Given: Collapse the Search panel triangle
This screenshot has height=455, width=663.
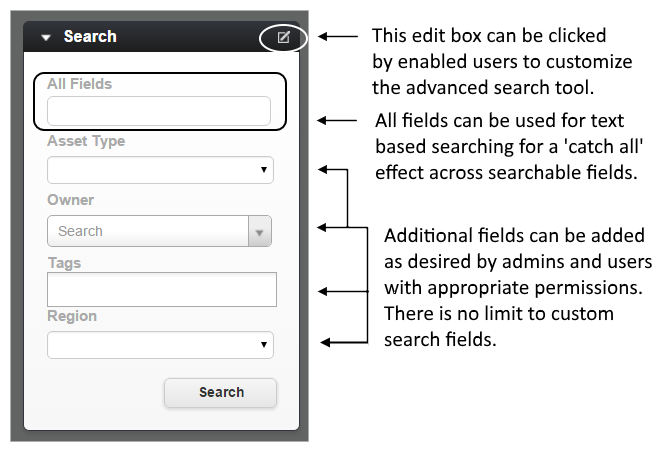Looking at the screenshot, I should pyautogui.click(x=46, y=38).
